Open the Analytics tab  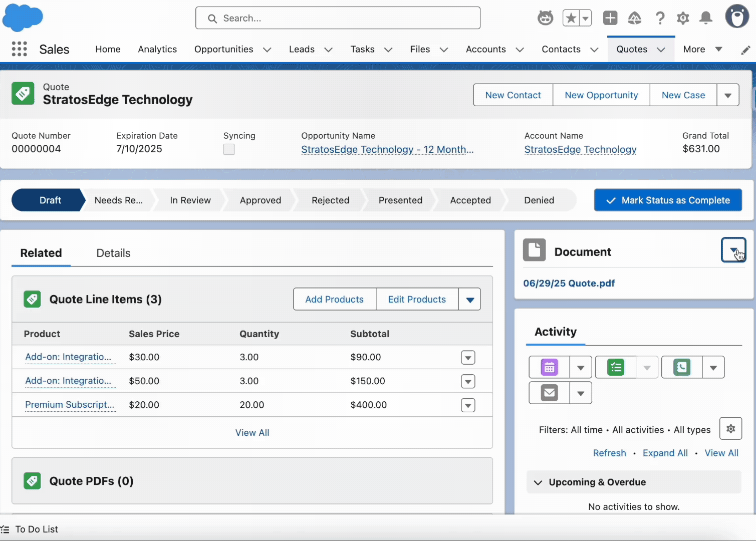click(157, 49)
